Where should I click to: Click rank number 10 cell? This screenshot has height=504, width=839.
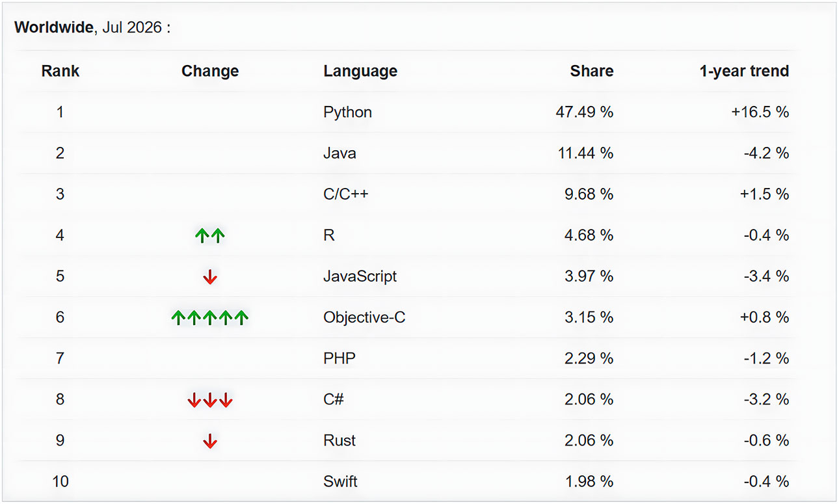pyautogui.click(x=60, y=481)
